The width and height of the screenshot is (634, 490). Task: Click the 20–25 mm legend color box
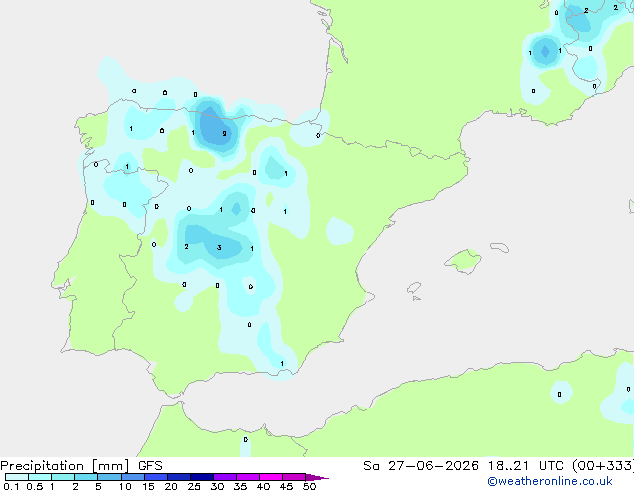click(179, 477)
